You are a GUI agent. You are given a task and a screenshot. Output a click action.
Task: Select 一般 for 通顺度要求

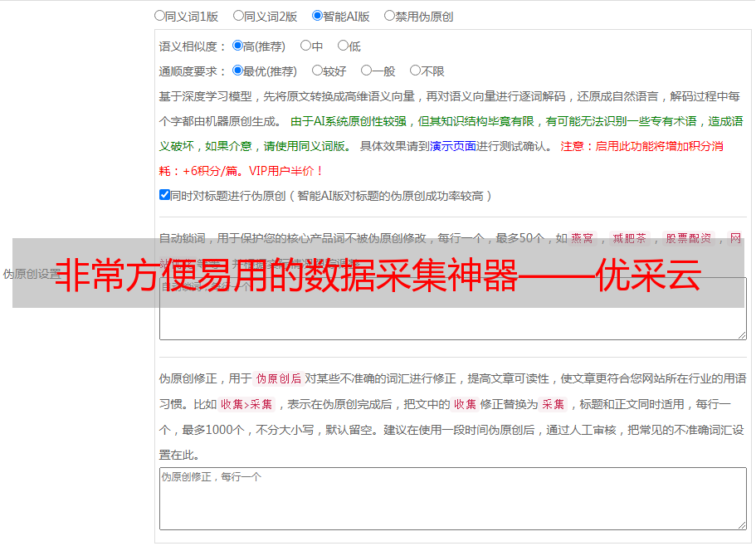tap(367, 71)
